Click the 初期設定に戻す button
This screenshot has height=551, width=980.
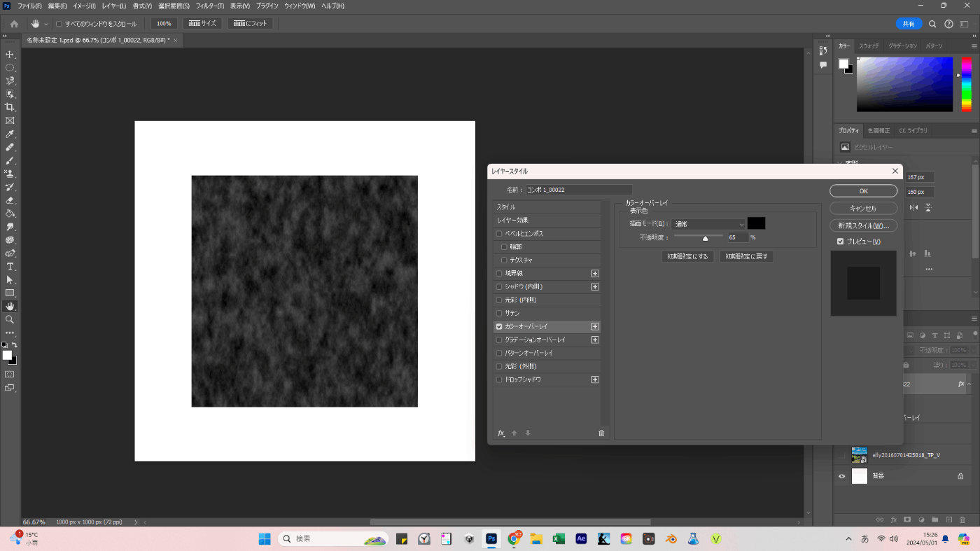point(746,256)
